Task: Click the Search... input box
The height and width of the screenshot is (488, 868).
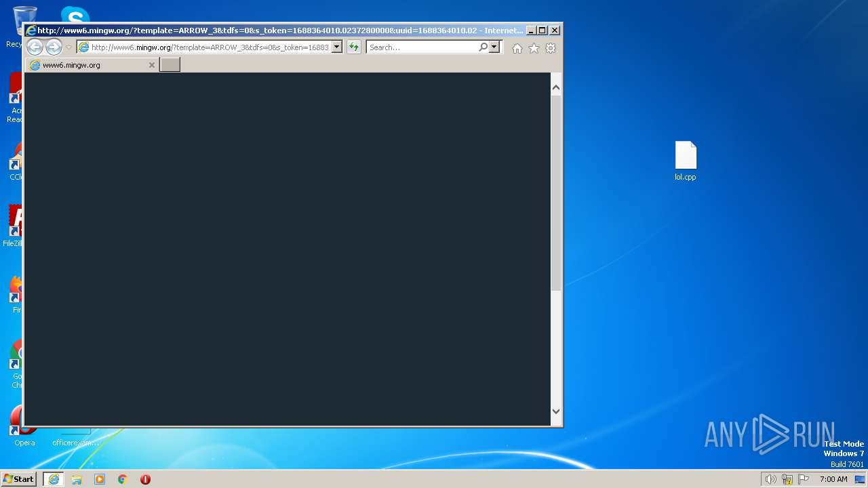Action: (422, 47)
